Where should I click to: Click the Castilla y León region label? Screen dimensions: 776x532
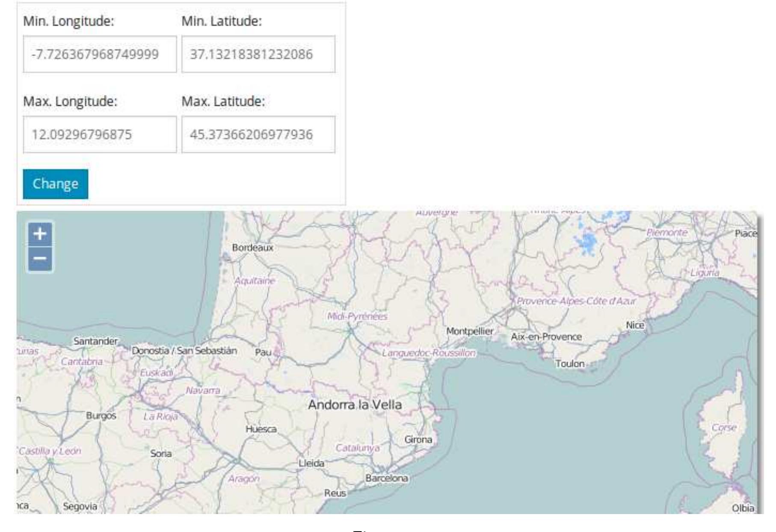click(50, 451)
